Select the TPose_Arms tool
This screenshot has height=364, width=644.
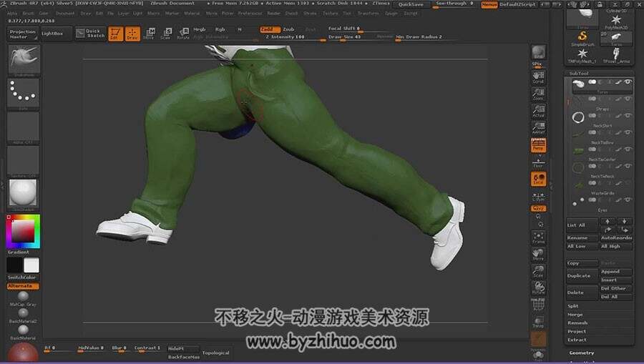[615, 55]
